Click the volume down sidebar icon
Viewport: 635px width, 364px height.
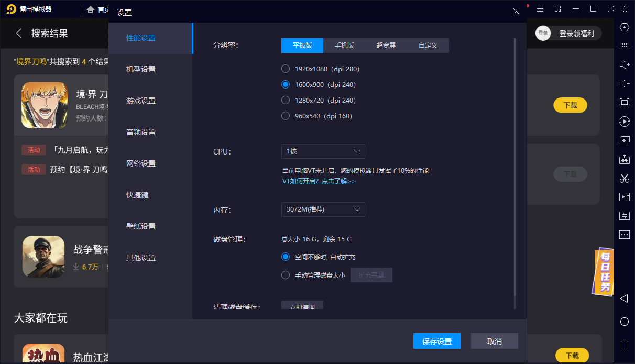[x=624, y=84]
